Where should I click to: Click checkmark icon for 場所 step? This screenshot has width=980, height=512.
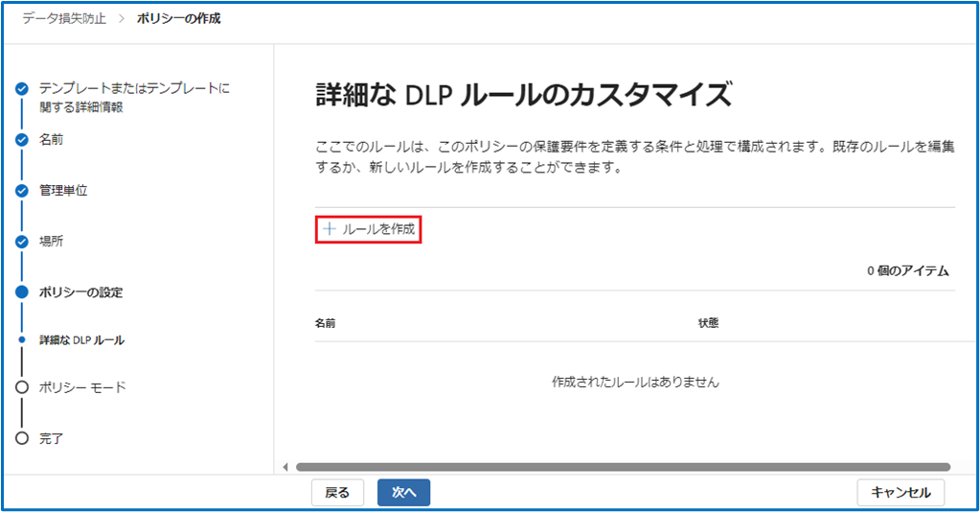pyautogui.click(x=21, y=241)
